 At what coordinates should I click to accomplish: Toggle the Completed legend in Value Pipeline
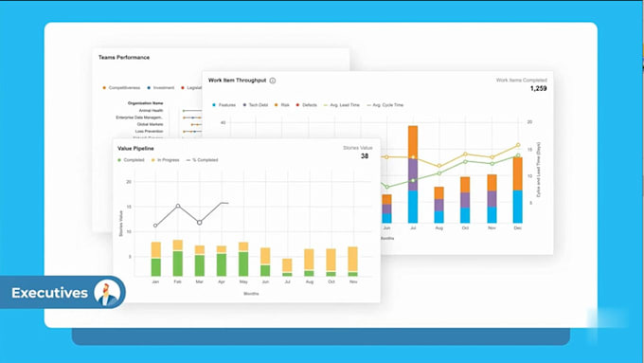click(x=131, y=160)
